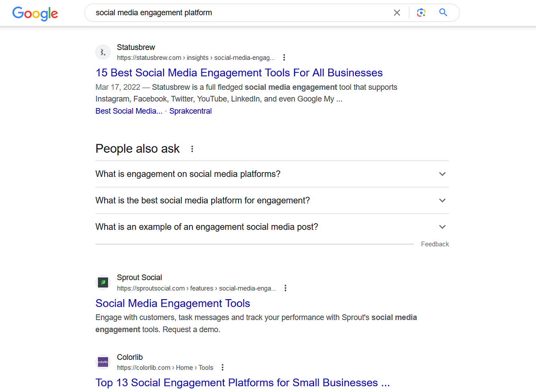Click the magnifying glass search button
This screenshot has width=536, height=392.
click(x=443, y=13)
